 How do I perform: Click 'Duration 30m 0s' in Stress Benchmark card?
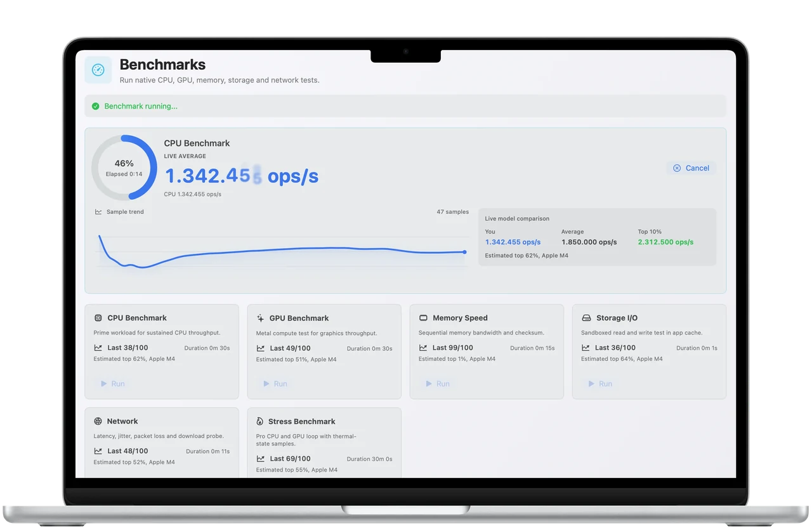369,459
